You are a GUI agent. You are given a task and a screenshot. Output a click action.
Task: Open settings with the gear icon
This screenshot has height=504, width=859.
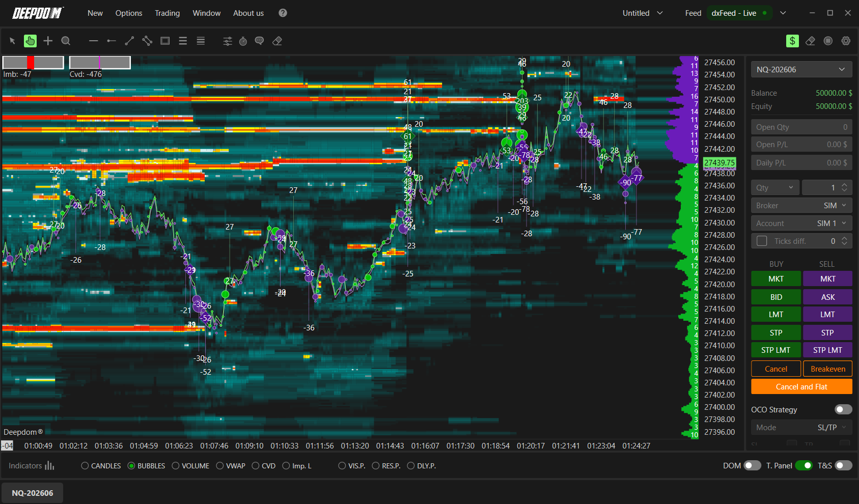[846, 41]
